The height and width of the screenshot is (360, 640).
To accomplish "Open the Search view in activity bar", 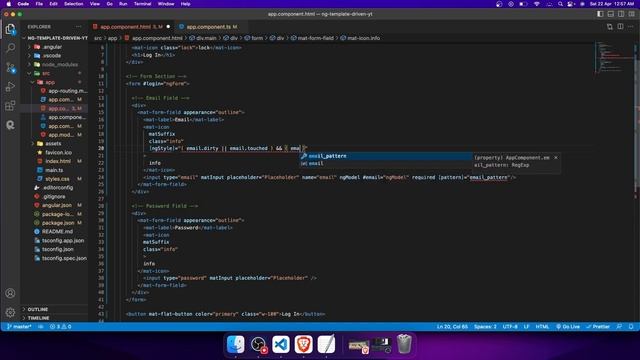I will pos(10,48).
